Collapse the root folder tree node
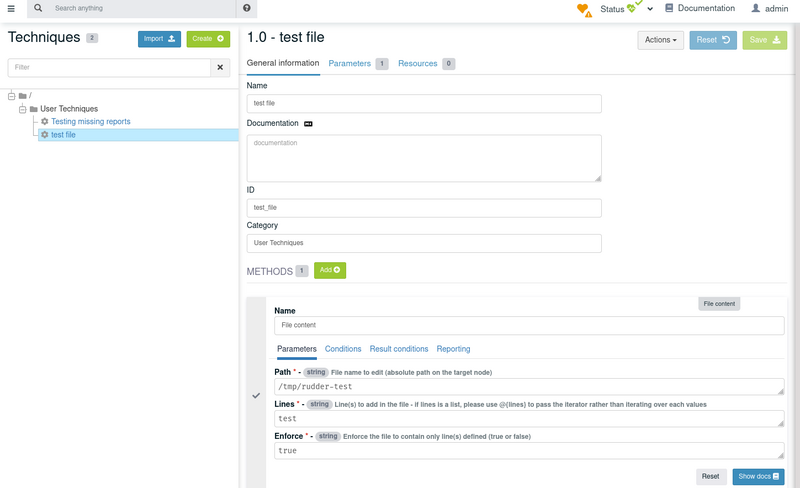 pos(12,96)
